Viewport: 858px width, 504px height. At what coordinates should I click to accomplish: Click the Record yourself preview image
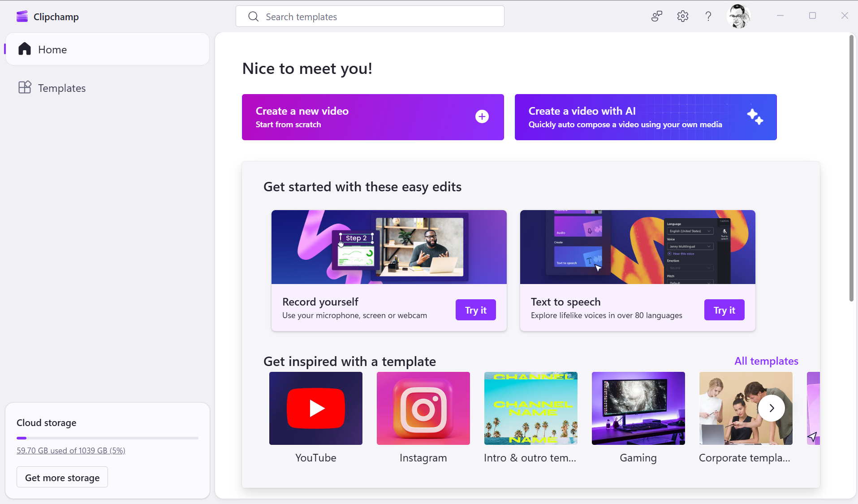[389, 247]
